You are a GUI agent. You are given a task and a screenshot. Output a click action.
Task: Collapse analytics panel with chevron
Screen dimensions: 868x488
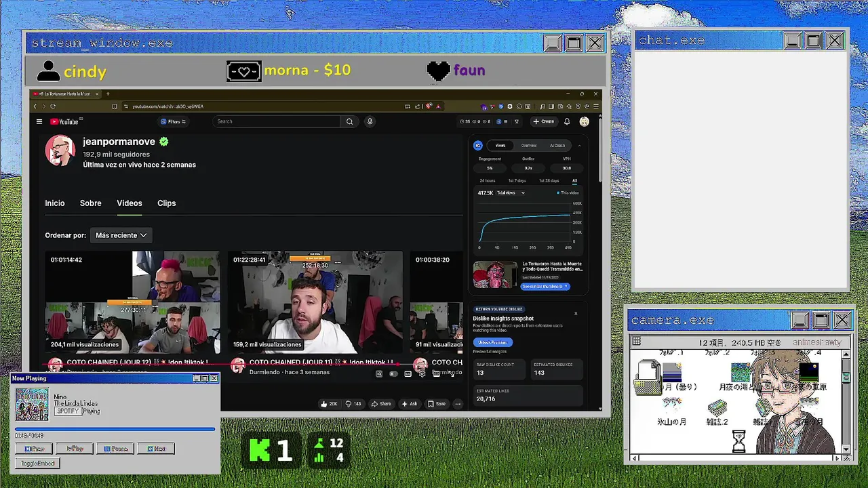579,145
